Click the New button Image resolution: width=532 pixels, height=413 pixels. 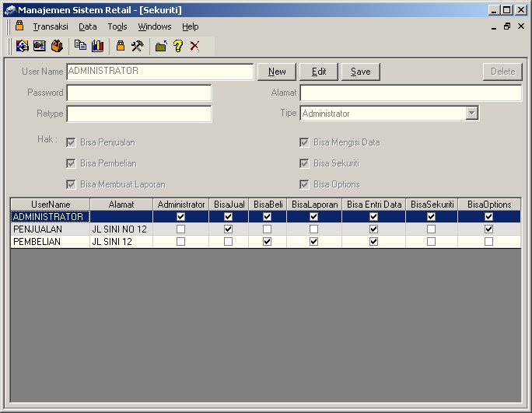[277, 72]
